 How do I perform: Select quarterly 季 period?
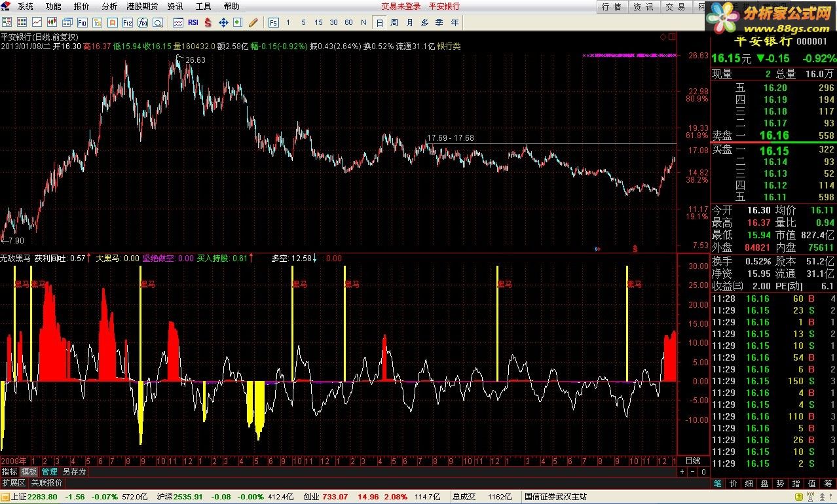click(x=439, y=22)
